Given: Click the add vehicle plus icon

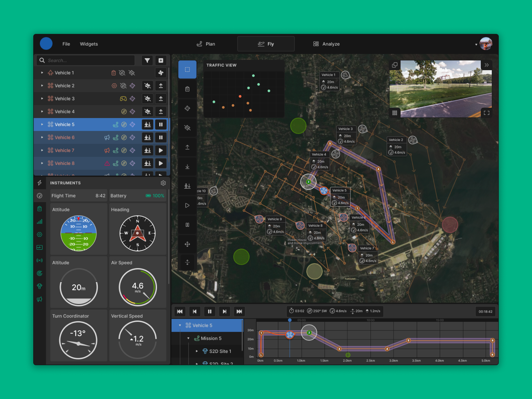Looking at the screenshot, I should click(x=161, y=61).
